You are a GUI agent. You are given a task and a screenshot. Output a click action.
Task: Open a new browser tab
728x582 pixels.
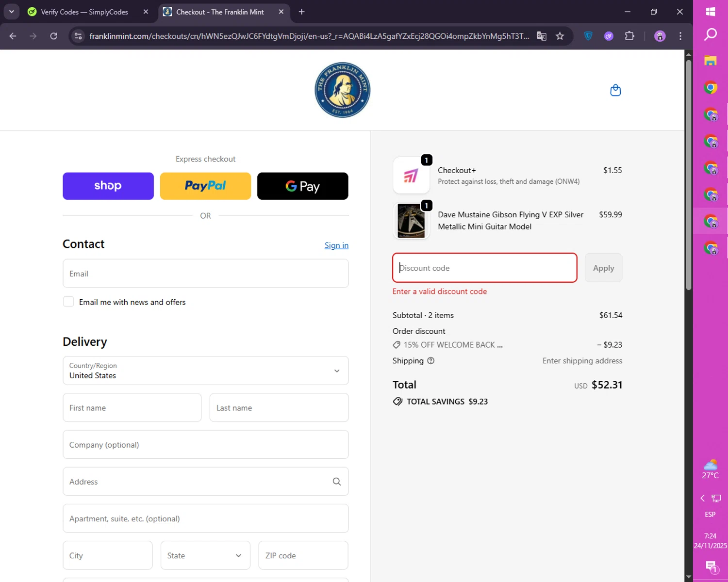coord(301,12)
